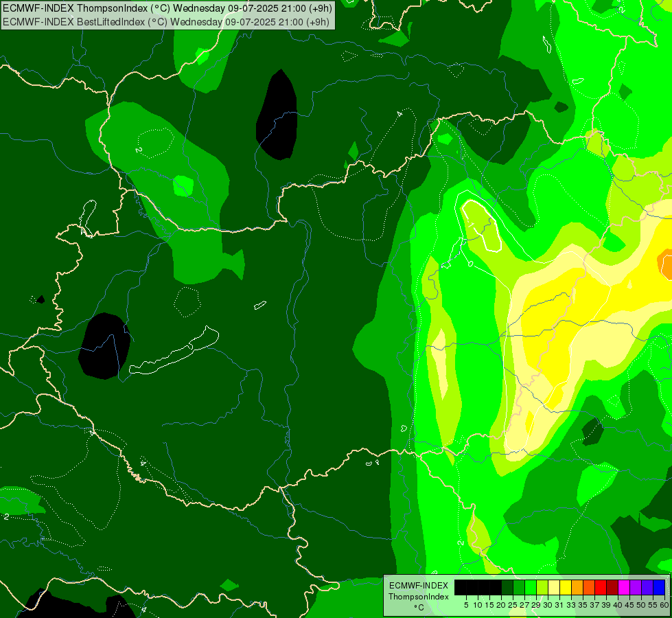Click the legend tick value 10

(478, 605)
